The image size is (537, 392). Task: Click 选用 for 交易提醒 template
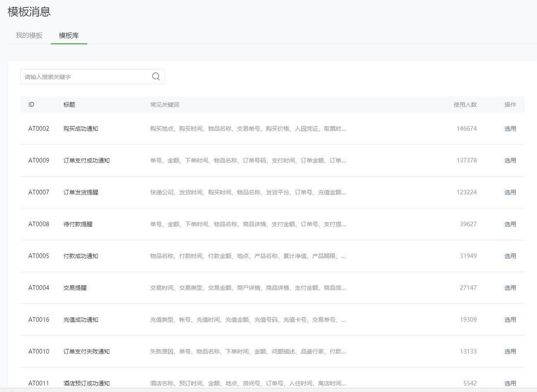(510, 288)
